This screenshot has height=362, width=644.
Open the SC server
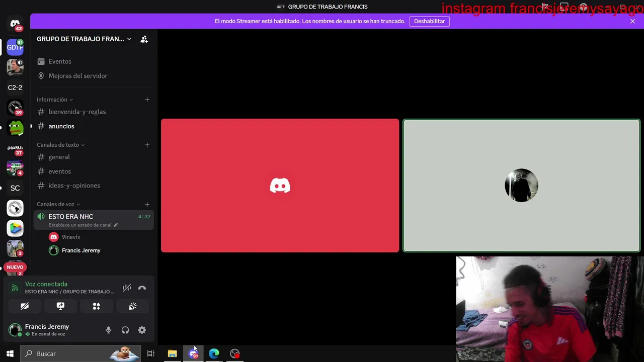tap(15, 188)
